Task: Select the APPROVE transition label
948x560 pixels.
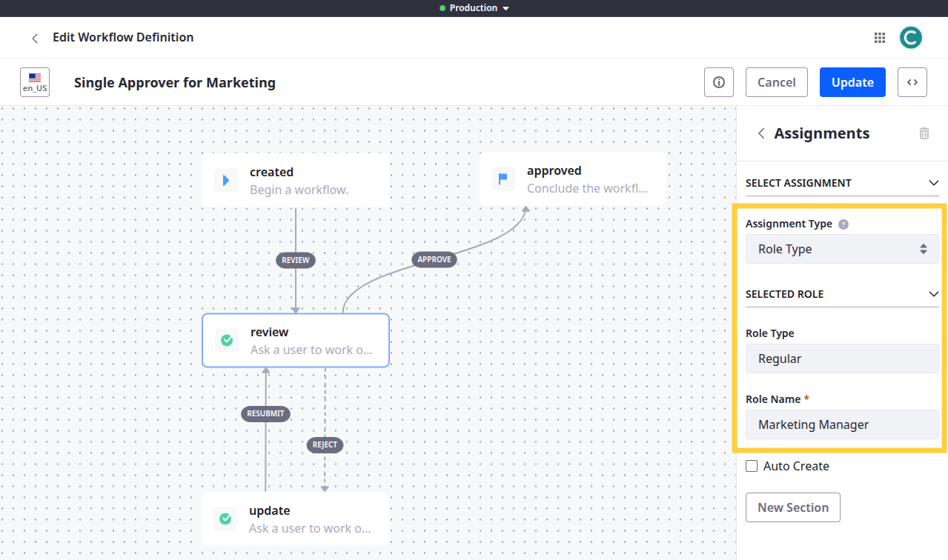Action: 434,259
